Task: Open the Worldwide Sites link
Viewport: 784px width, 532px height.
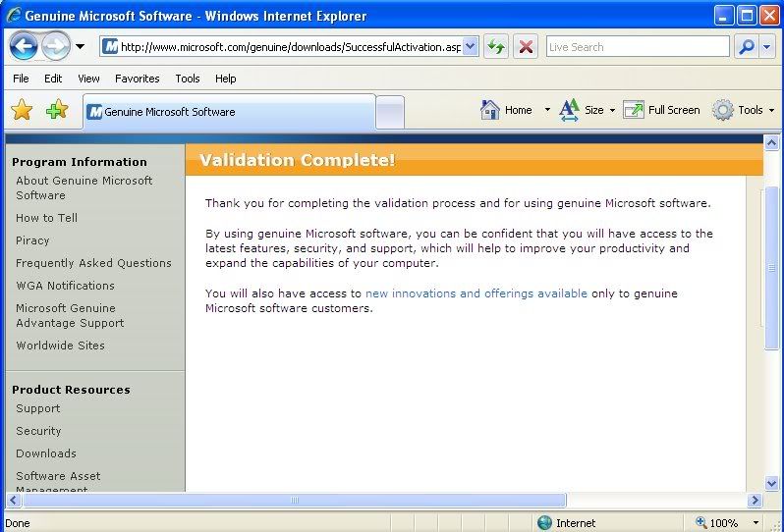Action: click(x=60, y=346)
